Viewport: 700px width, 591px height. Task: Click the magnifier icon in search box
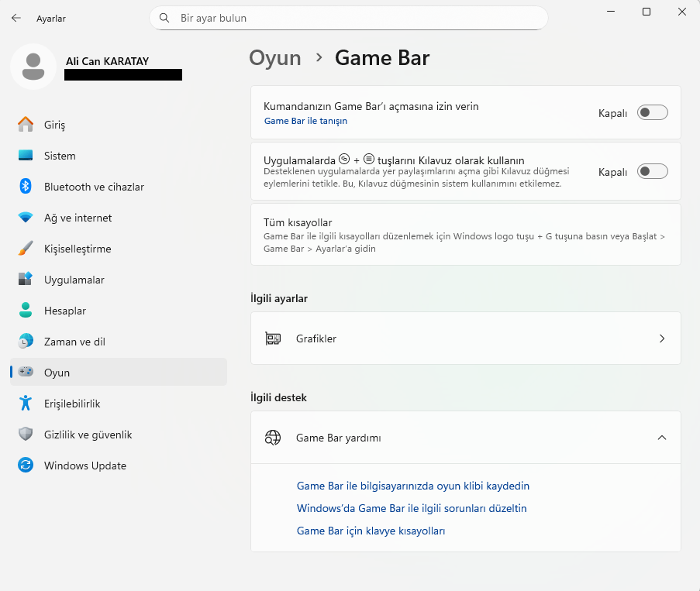pos(164,18)
